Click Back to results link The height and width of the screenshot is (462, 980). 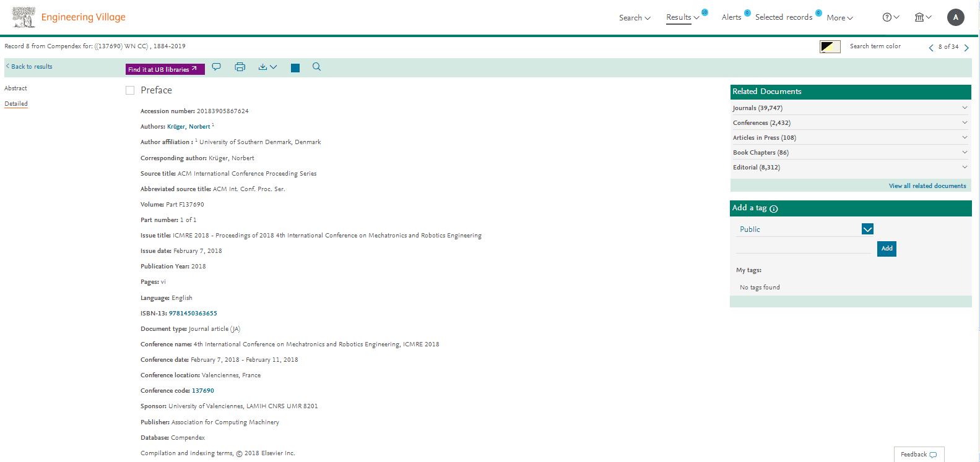(29, 67)
